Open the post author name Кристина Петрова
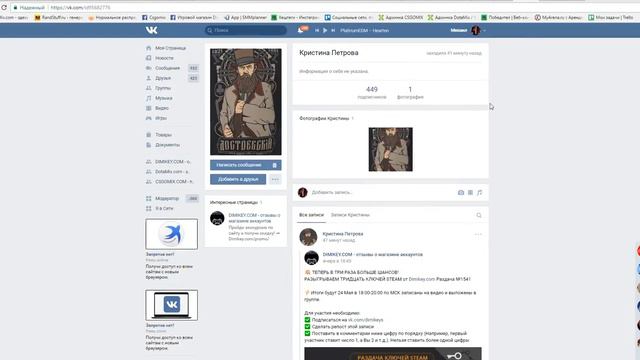Viewport: 640px width, 360px height. coord(343,234)
